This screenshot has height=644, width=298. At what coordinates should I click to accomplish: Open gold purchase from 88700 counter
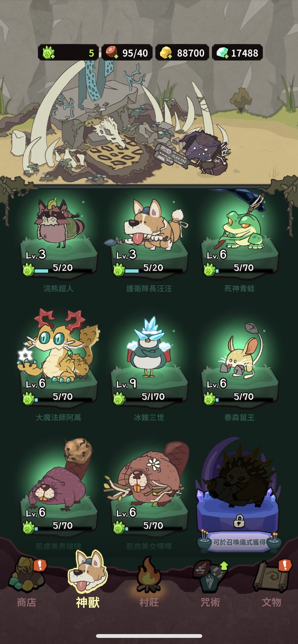pyautogui.click(x=182, y=53)
